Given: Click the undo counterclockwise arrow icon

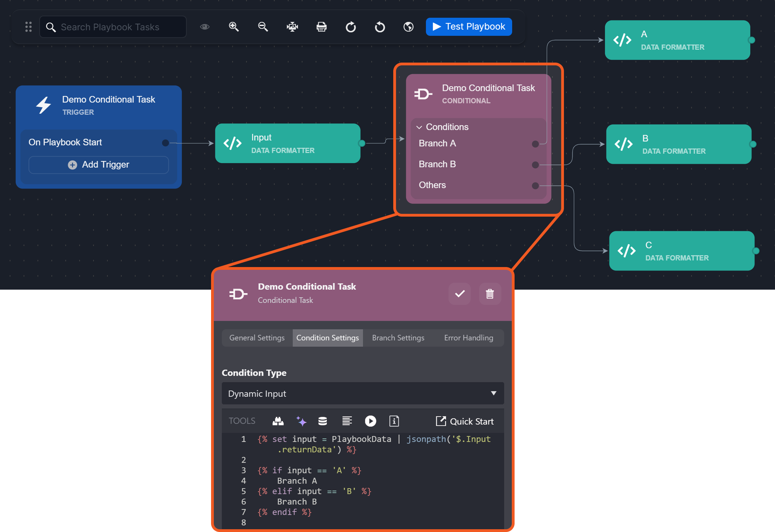Looking at the screenshot, I should [x=380, y=27].
